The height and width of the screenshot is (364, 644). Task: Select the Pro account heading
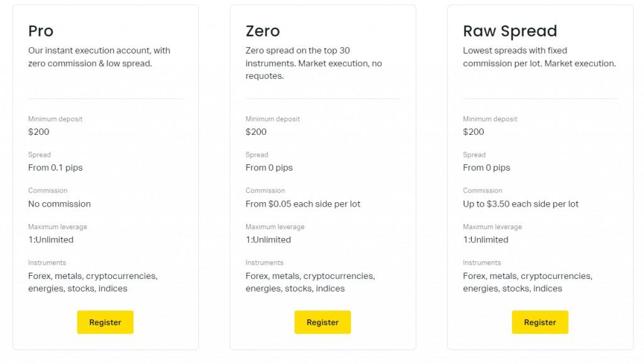coord(41,31)
